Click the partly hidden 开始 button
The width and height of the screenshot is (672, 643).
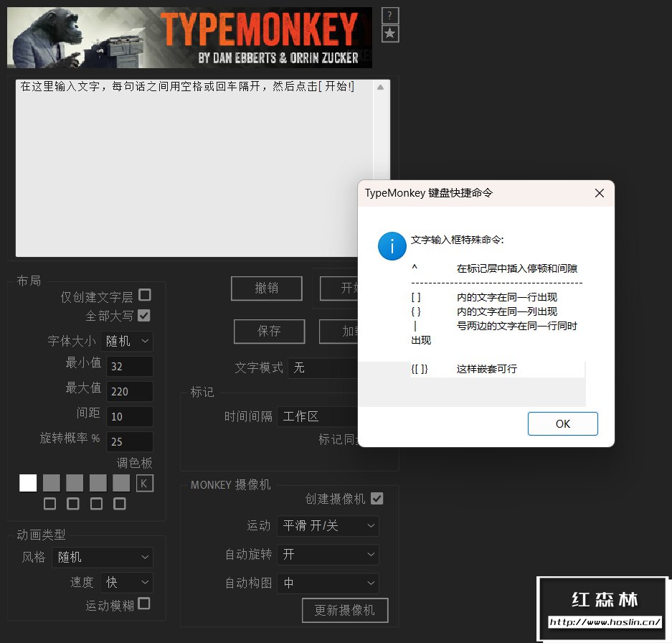click(339, 288)
